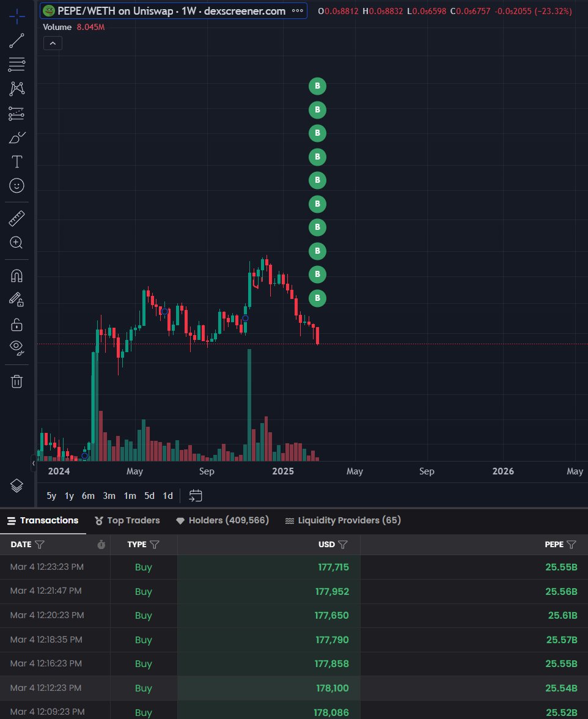This screenshot has width=588, height=719.
Task: Set chart range to 5y
Action: (51, 496)
